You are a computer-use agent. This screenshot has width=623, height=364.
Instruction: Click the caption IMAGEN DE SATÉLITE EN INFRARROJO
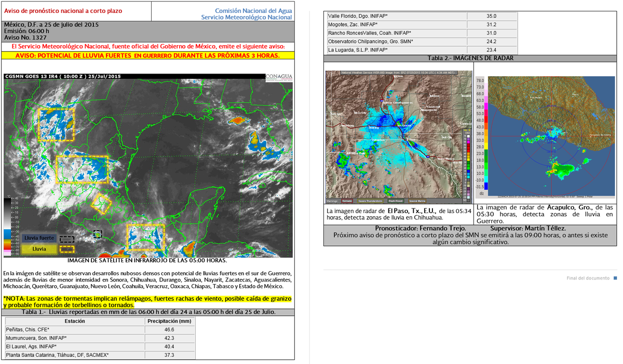(148, 260)
